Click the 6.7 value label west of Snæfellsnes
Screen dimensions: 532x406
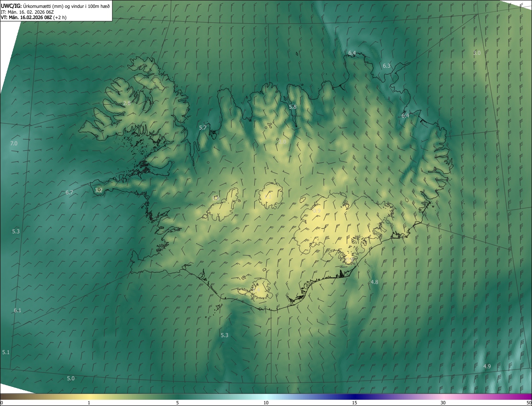click(69, 193)
